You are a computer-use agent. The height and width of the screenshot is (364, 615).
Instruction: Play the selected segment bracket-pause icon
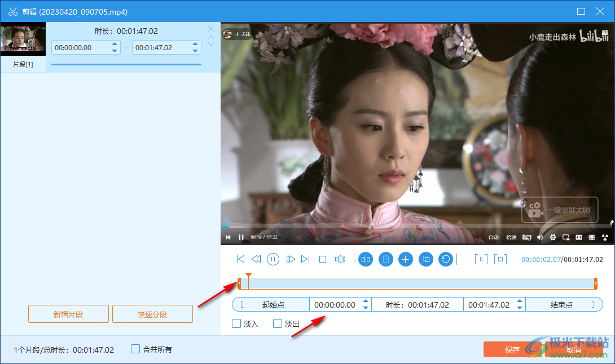pyautogui.click(x=481, y=259)
